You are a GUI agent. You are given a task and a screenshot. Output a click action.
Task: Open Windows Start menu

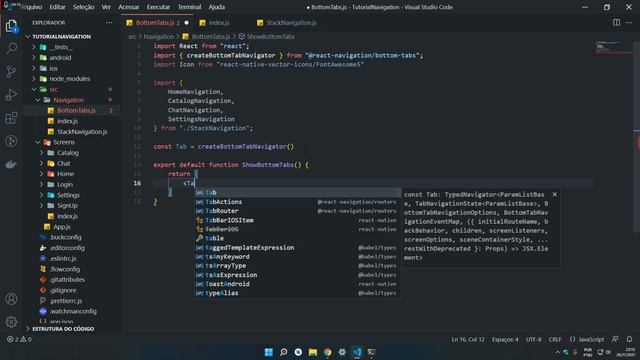[269, 352]
